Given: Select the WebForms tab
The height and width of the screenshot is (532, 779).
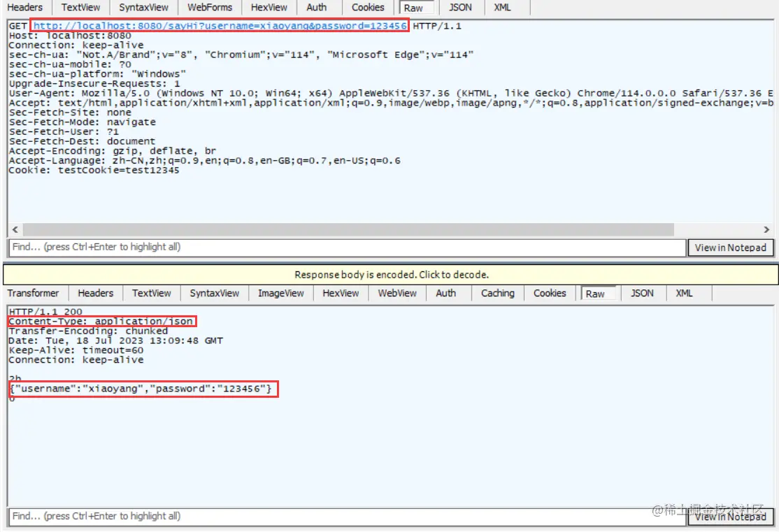Looking at the screenshot, I should tap(210, 8).
